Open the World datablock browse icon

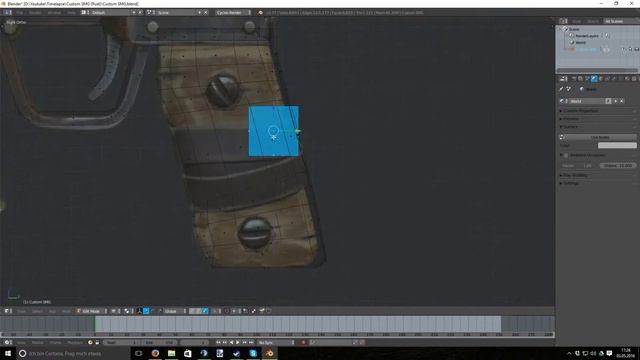564,101
